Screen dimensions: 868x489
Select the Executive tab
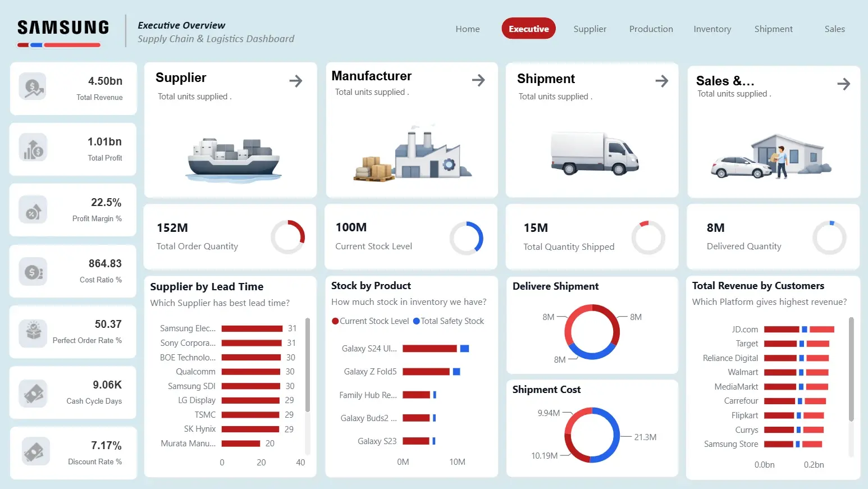pyautogui.click(x=529, y=29)
